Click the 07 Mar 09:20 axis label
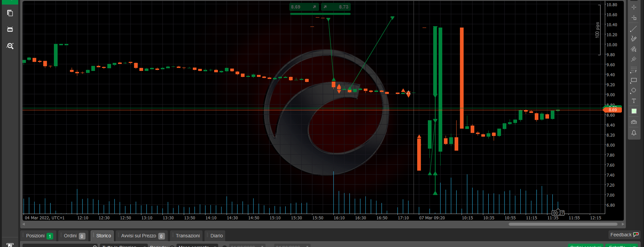 [432, 218]
